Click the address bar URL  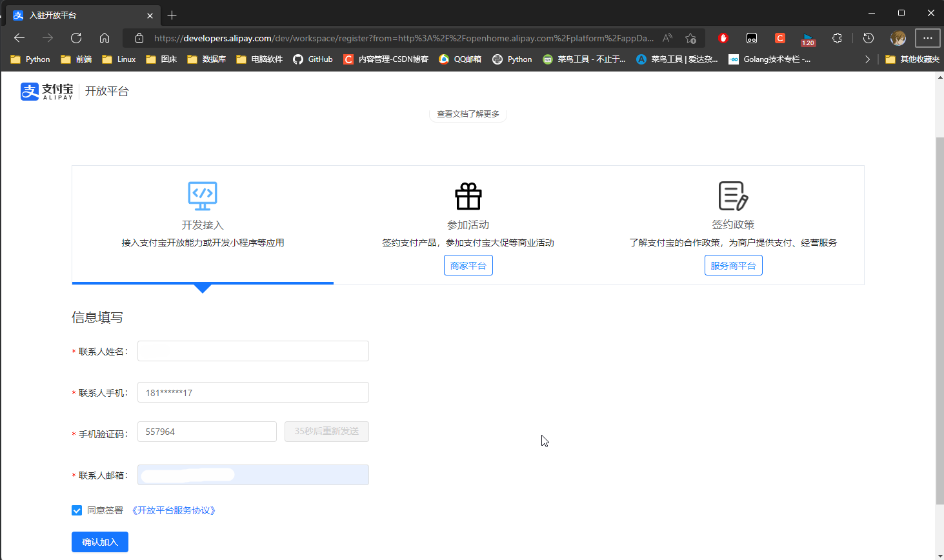click(x=403, y=38)
